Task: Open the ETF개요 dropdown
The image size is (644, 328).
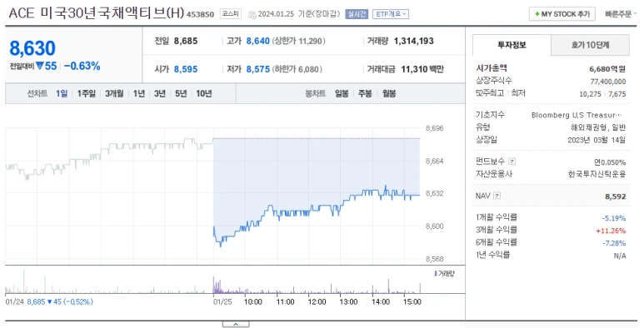Action: point(391,14)
